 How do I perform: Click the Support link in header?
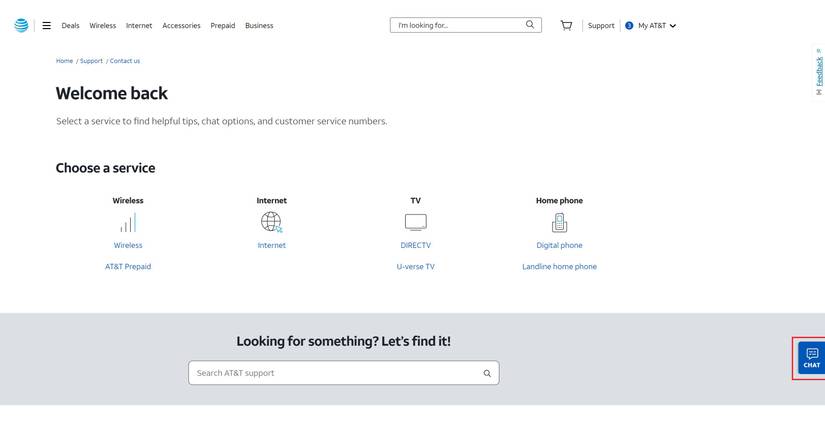pos(601,25)
